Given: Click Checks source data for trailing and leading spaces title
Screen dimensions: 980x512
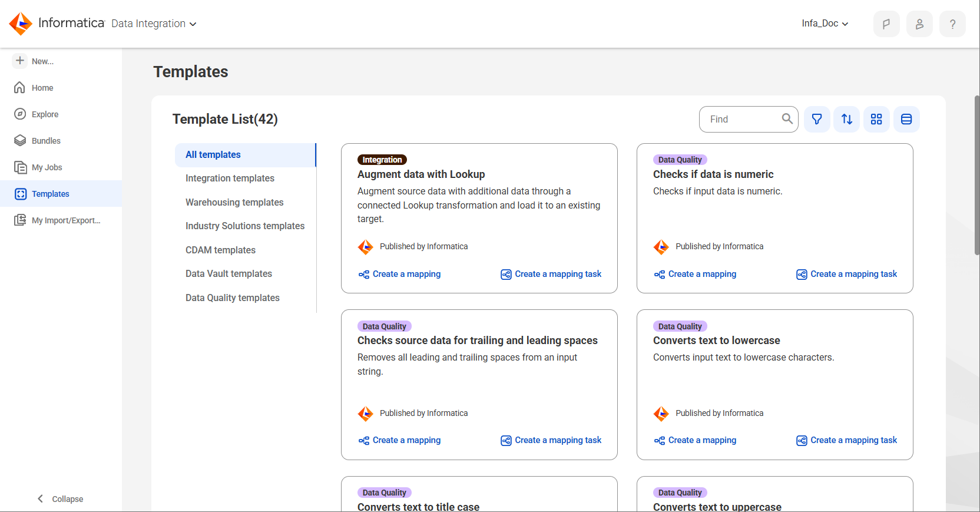Looking at the screenshot, I should tap(478, 341).
